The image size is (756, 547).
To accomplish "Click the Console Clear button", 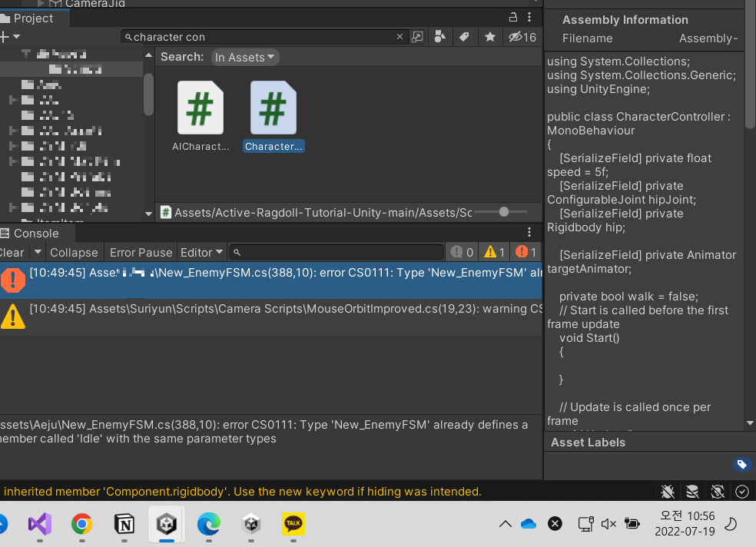I will point(12,253).
